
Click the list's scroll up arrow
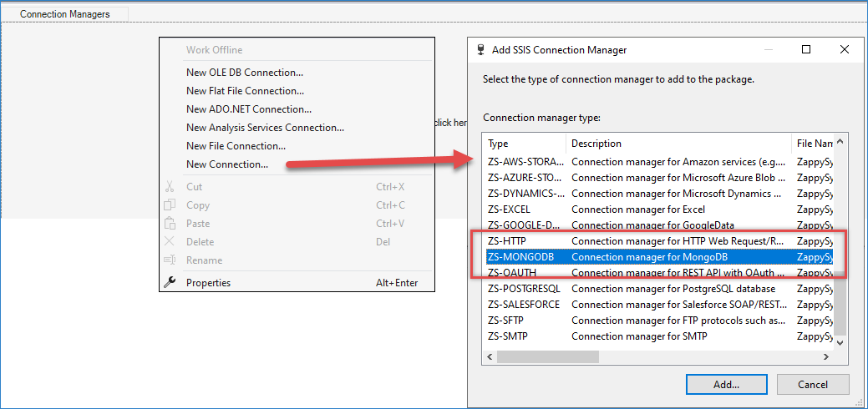coord(840,141)
